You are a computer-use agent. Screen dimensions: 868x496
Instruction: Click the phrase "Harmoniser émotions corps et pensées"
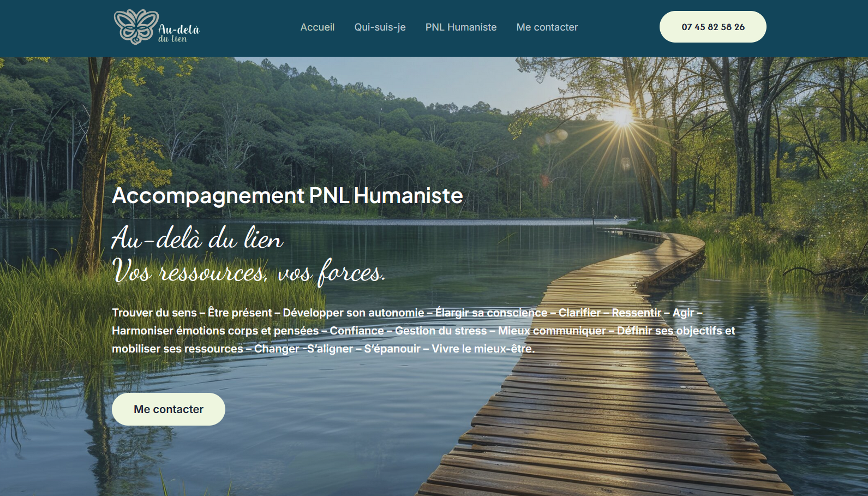[215, 331]
